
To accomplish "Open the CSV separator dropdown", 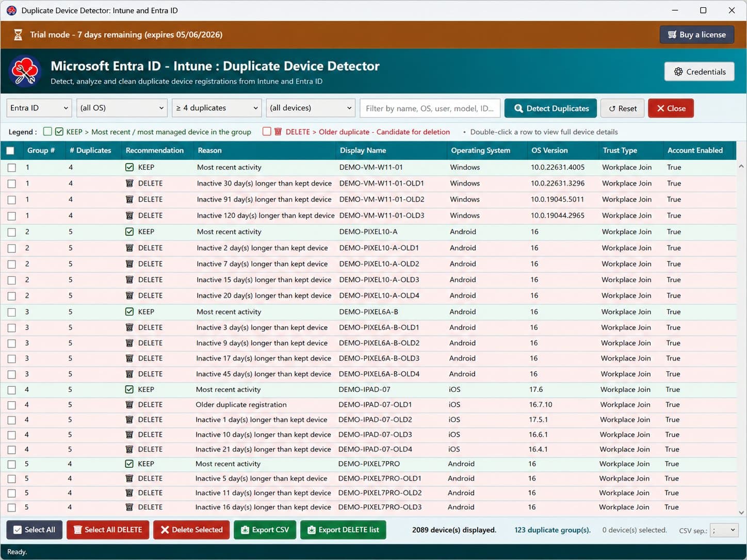I will tap(724, 530).
